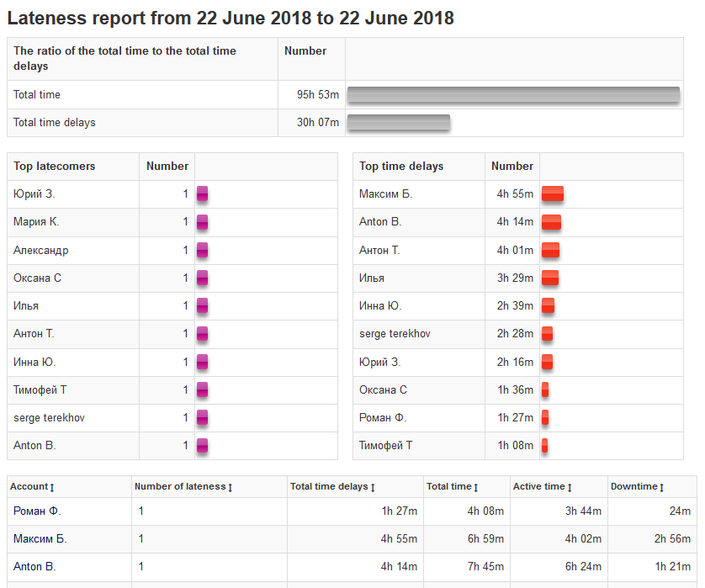This screenshot has width=705, height=588.
Task: Click the Top time delays table header
Action: pyautogui.click(x=401, y=166)
